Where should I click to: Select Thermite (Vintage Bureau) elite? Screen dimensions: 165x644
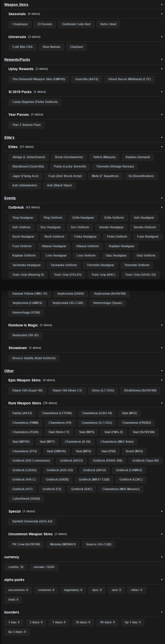115,166
